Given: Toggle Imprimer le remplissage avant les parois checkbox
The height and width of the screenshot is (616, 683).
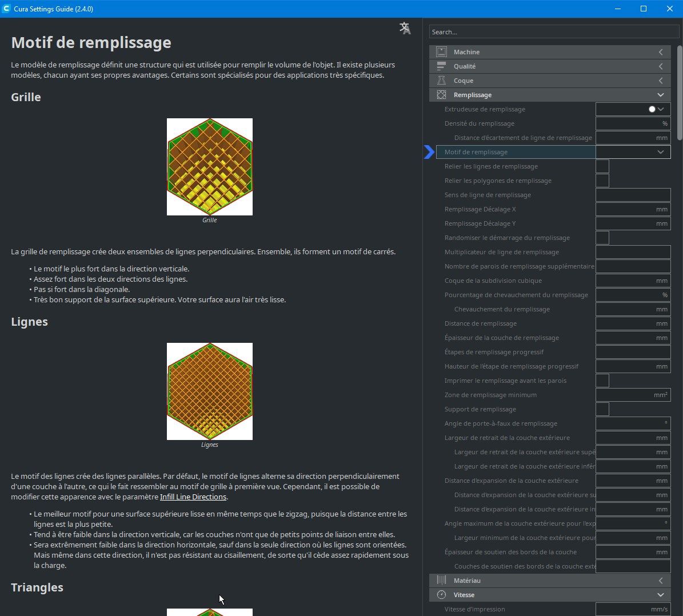Looking at the screenshot, I should click(602, 381).
